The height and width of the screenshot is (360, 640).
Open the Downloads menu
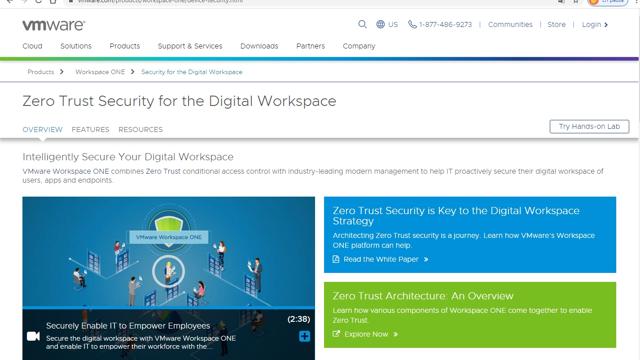(259, 46)
